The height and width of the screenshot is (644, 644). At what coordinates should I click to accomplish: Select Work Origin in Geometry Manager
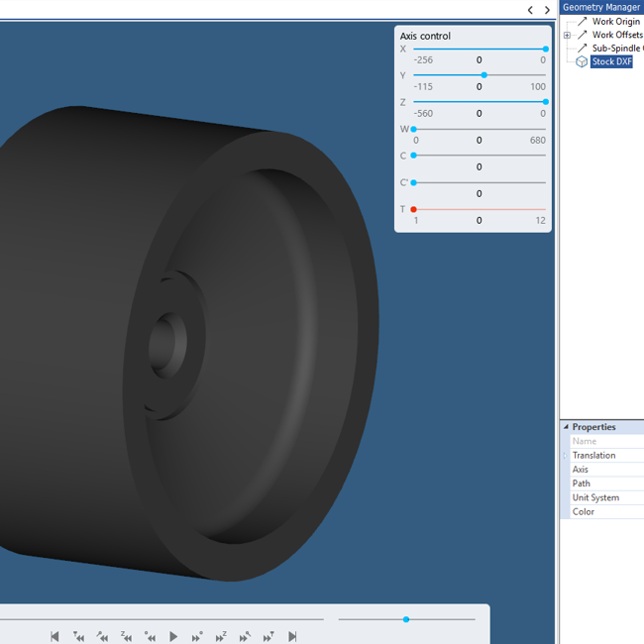pos(615,21)
